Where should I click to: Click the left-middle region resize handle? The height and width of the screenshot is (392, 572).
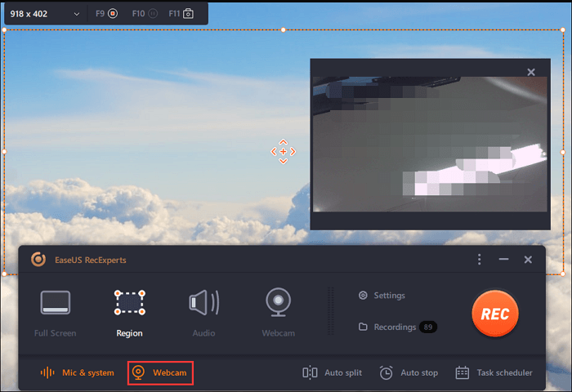tap(4, 151)
